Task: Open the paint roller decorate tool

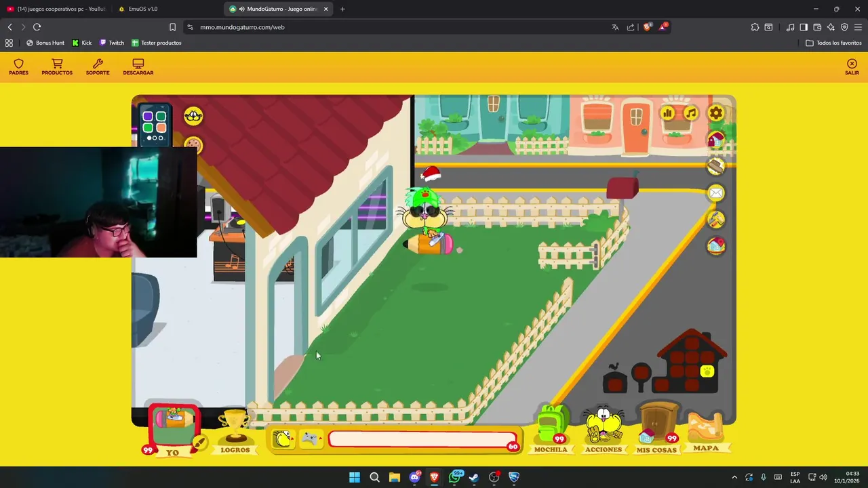Action: 716,220
